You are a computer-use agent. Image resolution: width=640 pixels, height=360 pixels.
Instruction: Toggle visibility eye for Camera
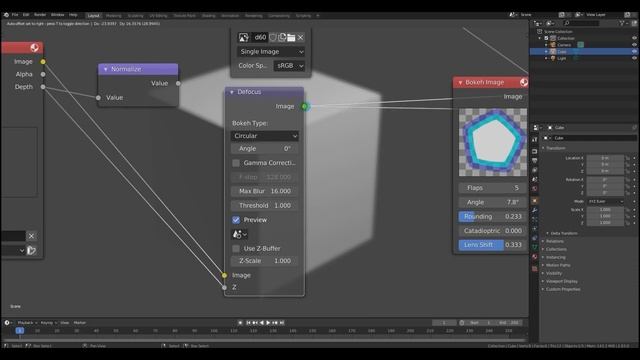[634, 45]
